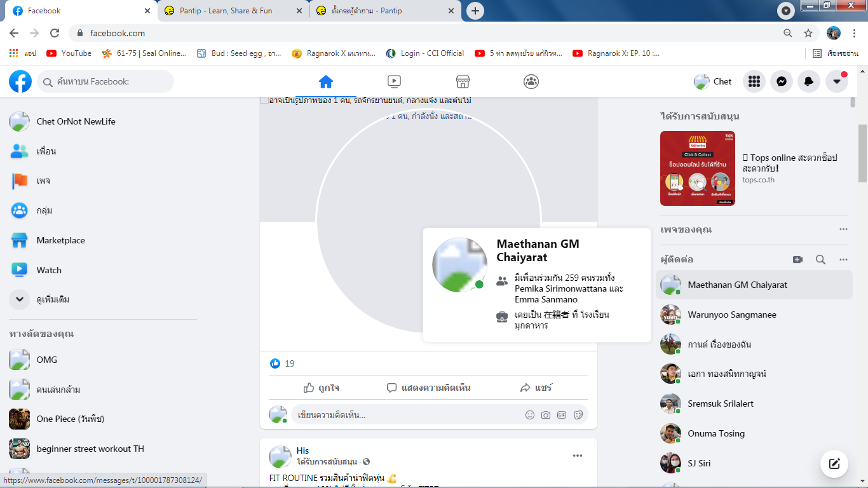The image size is (868, 488).
Task: Open Facebook Home feed icon
Action: click(326, 81)
